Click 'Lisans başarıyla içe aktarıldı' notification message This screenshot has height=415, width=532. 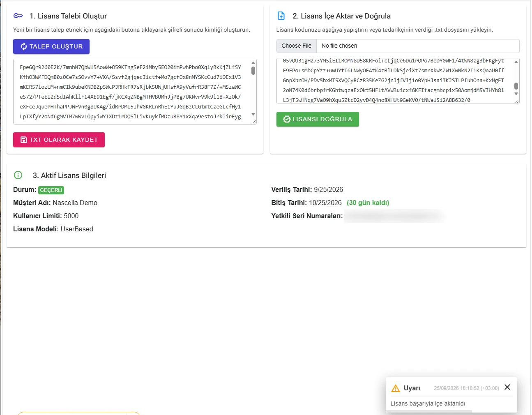click(x=428, y=403)
